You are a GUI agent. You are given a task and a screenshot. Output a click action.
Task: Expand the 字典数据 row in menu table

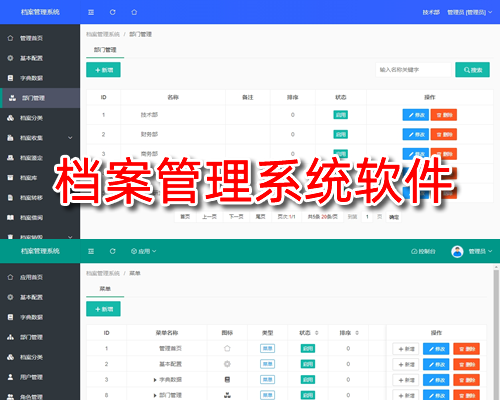click(155, 380)
